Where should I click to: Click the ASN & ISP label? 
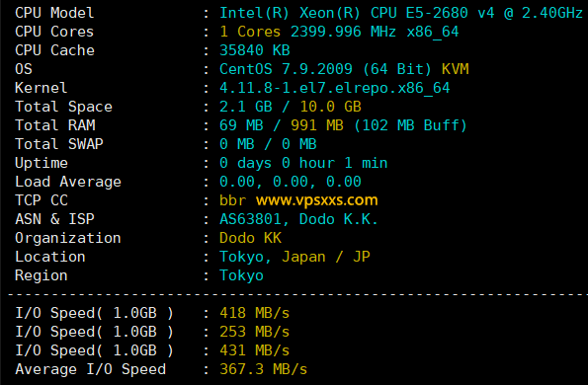pos(54,219)
